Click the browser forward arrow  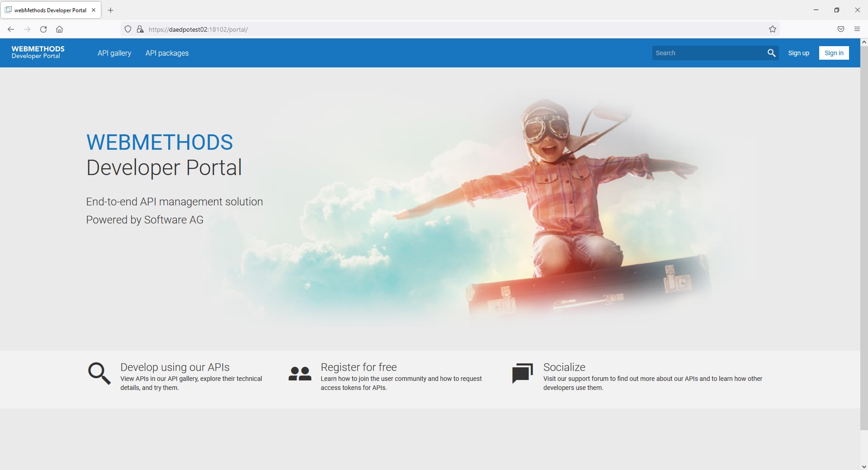click(27, 29)
